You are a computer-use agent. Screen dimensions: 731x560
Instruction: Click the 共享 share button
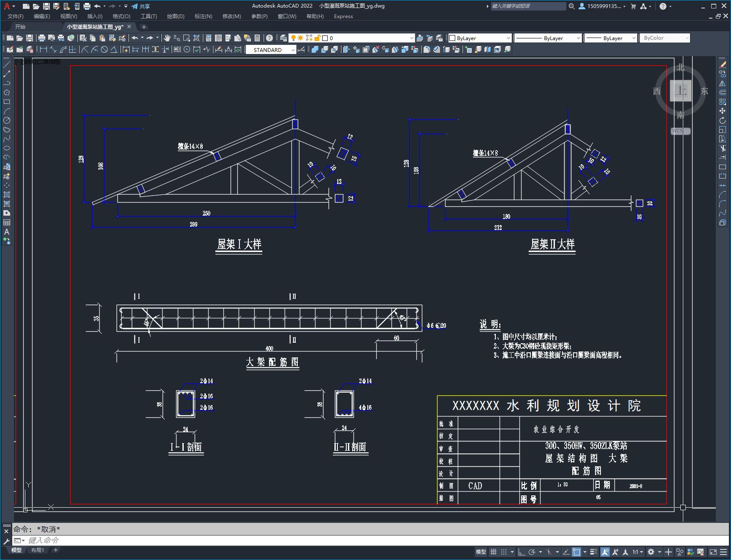(141, 6)
